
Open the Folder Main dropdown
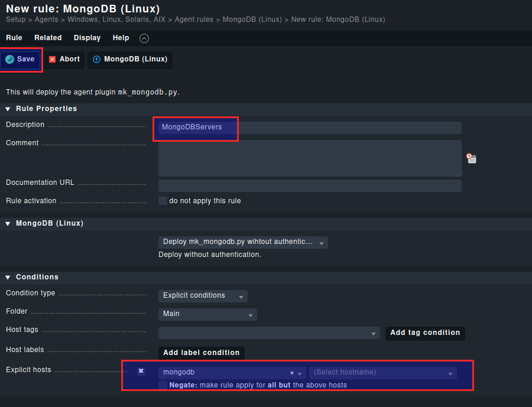click(x=207, y=314)
